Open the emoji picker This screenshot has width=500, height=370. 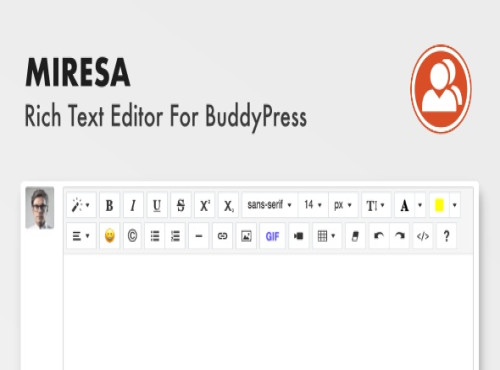coord(109,236)
